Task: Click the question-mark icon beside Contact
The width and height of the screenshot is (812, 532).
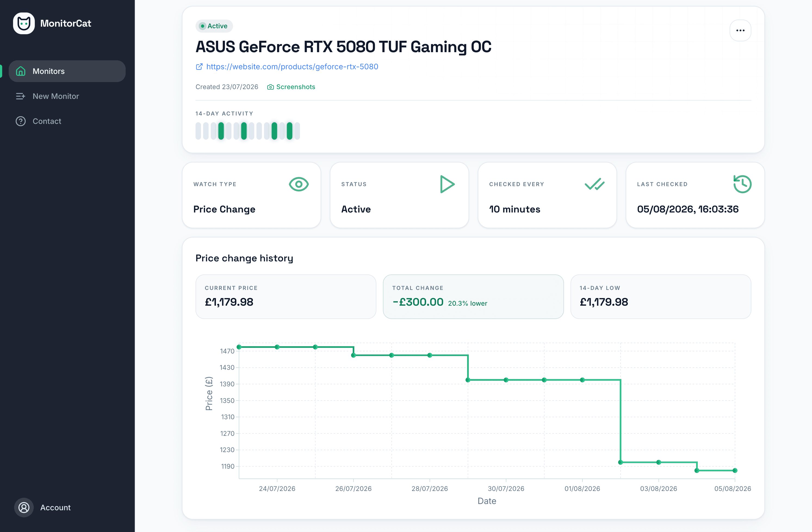Action: 20,121
